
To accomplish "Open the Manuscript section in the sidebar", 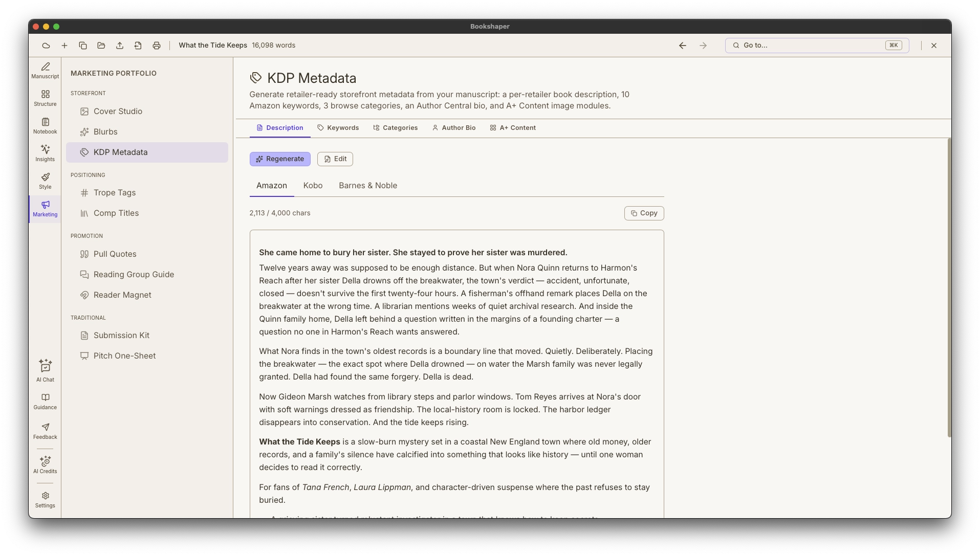I will click(x=45, y=71).
